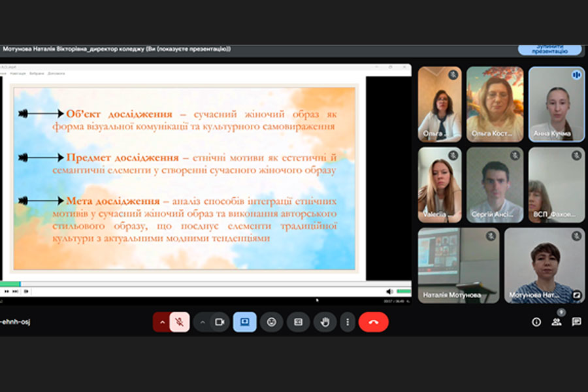Expand video settings arrow beside camera
The height and width of the screenshot is (392, 588).
tap(203, 322)
